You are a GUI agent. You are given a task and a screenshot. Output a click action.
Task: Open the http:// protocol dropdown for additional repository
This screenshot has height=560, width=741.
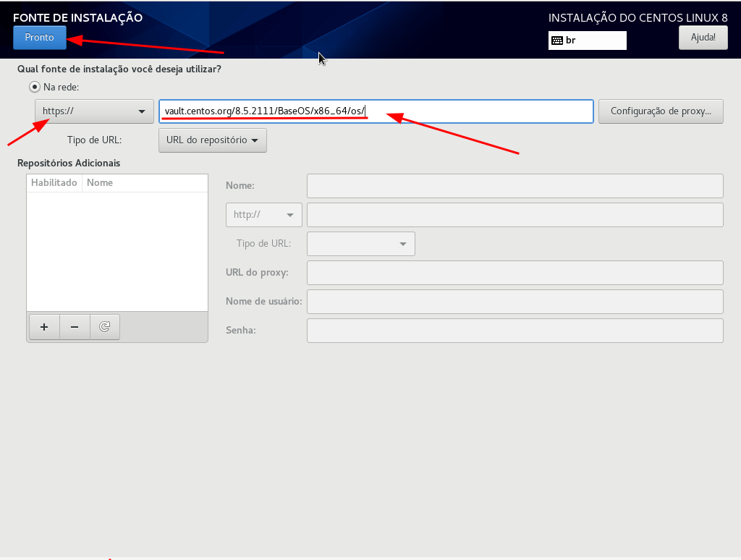point(264,215)
